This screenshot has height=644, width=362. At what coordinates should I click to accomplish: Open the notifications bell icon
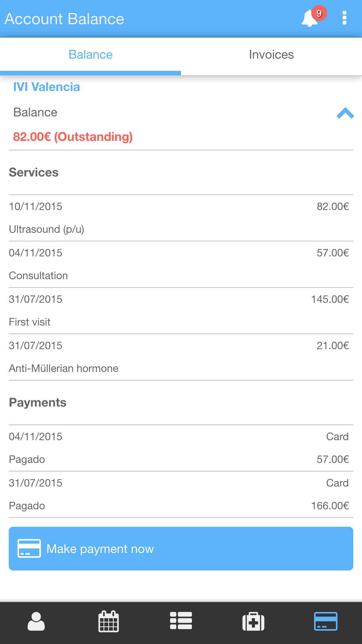[310, 19]
